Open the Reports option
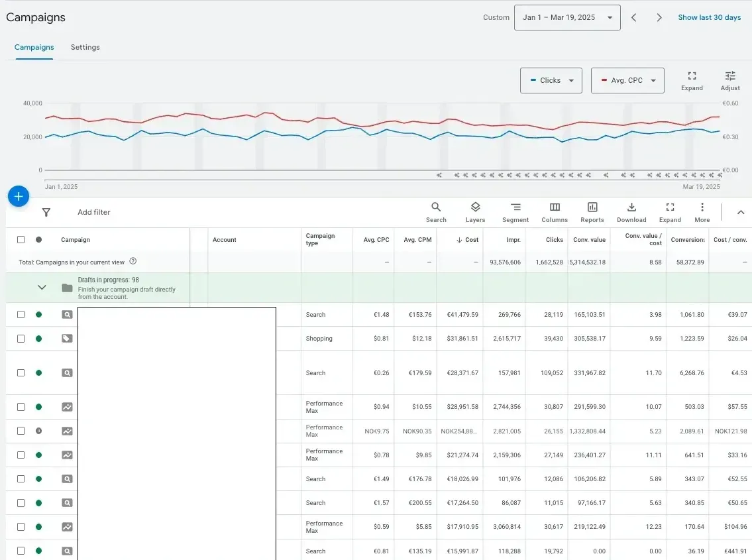The width and height of the screenshot is (752, 560). 592,212
